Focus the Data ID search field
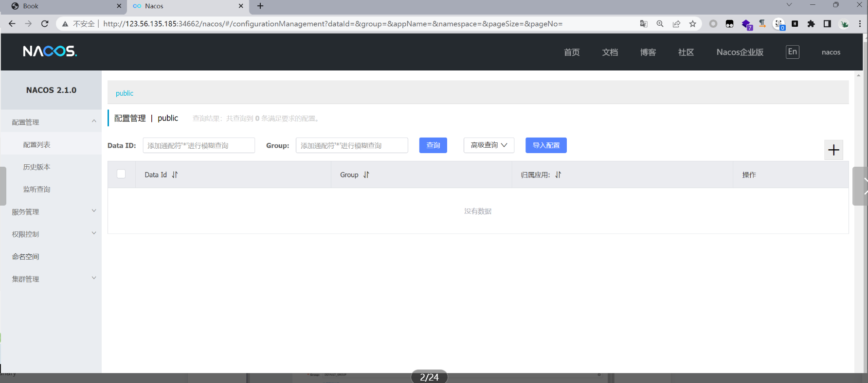This screenshot has height=383, width=868. click(199, 145)
